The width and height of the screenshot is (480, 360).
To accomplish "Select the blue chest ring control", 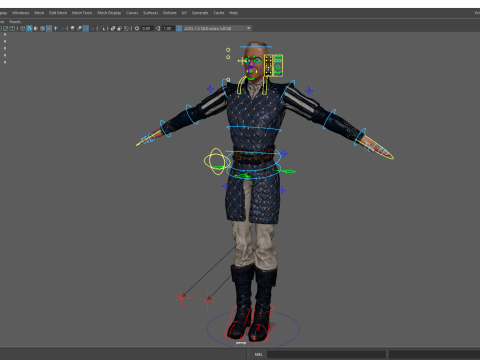I will 254,128.
